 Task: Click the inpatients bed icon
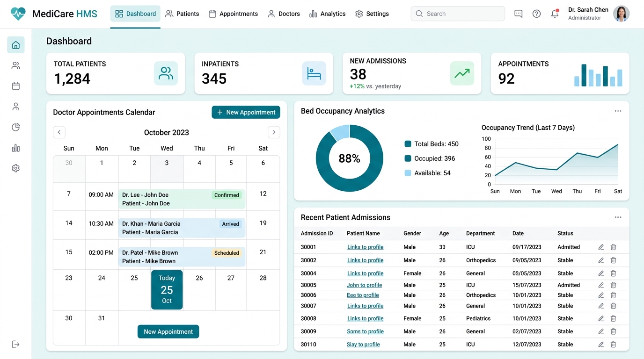pos(314,73)
